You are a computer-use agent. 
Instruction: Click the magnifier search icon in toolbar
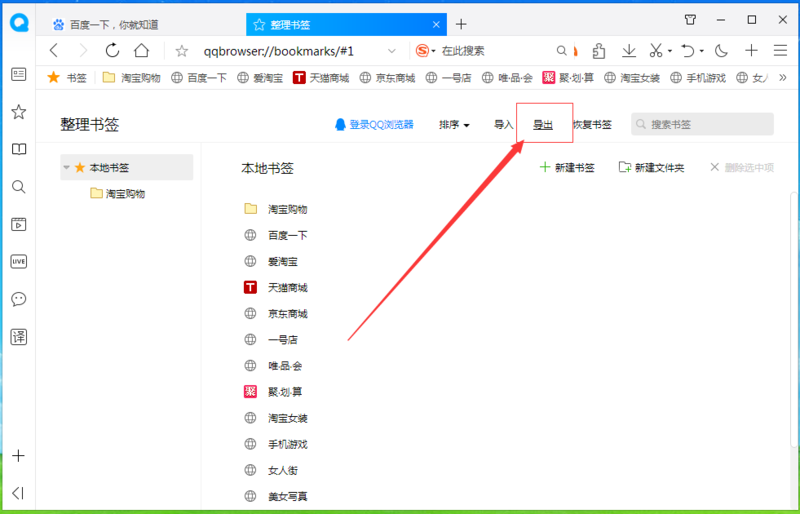561,51
